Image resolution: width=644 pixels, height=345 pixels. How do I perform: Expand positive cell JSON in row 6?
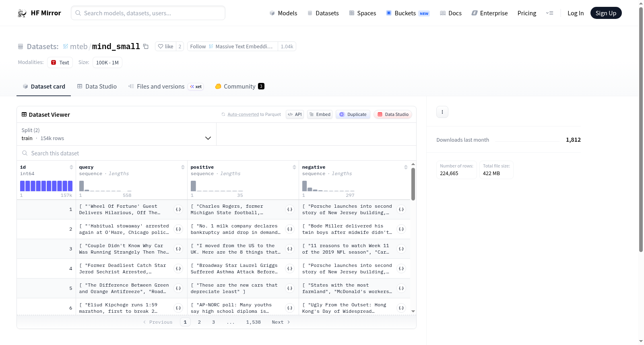coord(290,308)
